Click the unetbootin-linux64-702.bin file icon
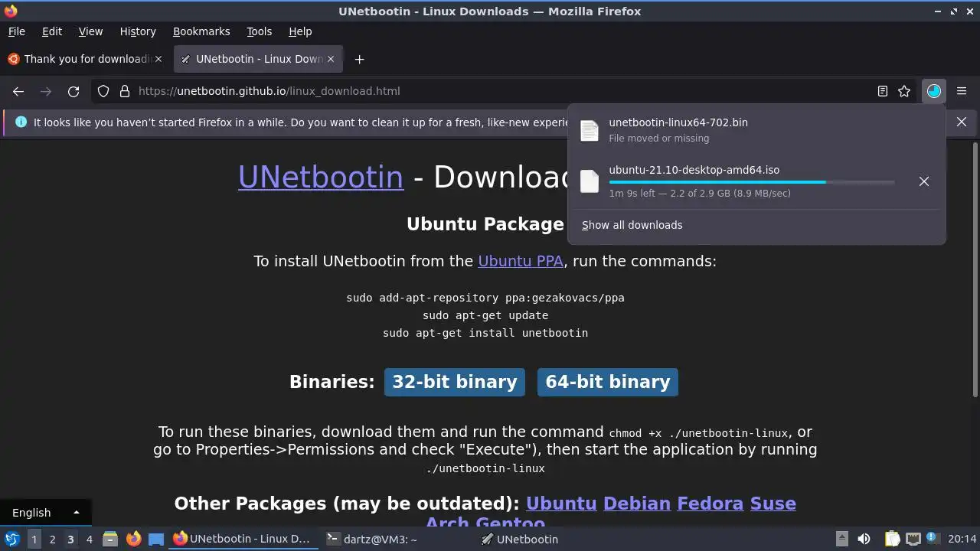Viewport: 980px width, 551px height. pyautogui.click(x=590, y=131)
